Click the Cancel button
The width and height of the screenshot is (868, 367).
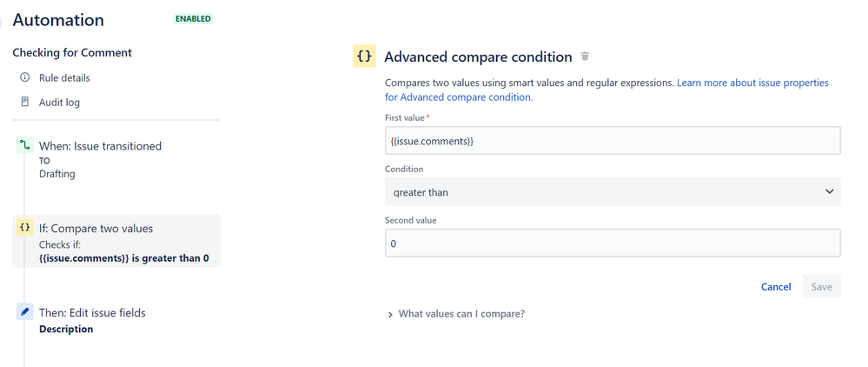coord(776,287)
